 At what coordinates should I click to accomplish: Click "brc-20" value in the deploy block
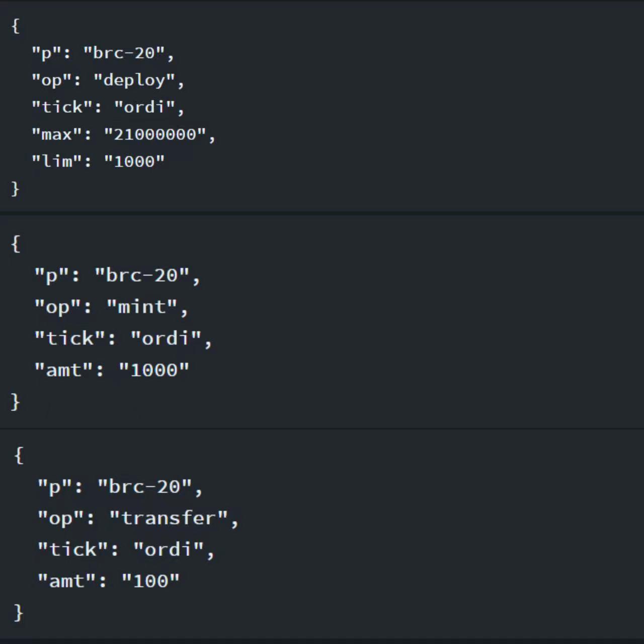[124, 53]
